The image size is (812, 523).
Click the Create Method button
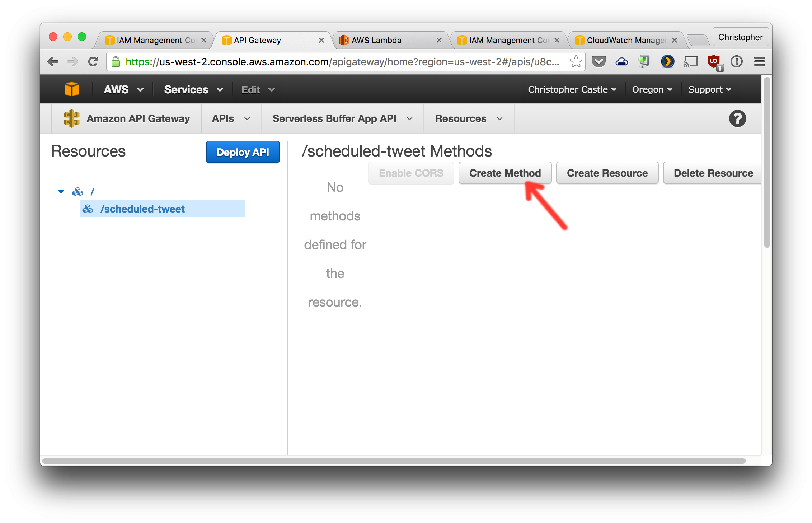pyautogui.click(x=505, y=172)
